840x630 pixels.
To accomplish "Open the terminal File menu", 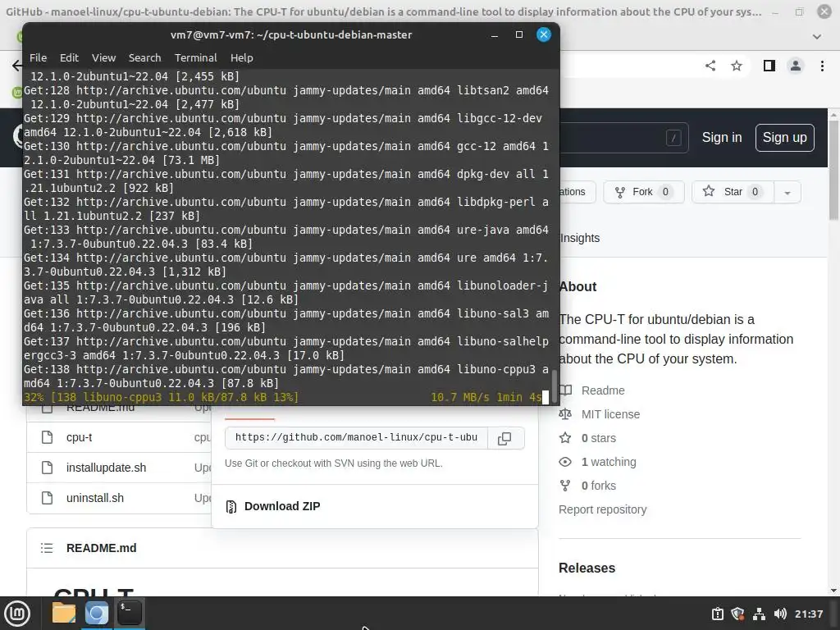I will pyautogui.click(x=38, y=58).
